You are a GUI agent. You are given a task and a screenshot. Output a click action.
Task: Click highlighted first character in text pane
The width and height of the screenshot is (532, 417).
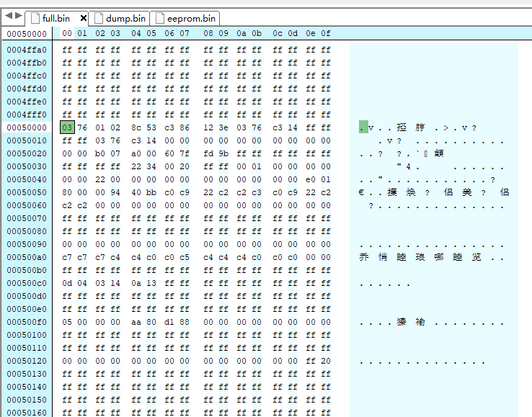click(363, 127)
